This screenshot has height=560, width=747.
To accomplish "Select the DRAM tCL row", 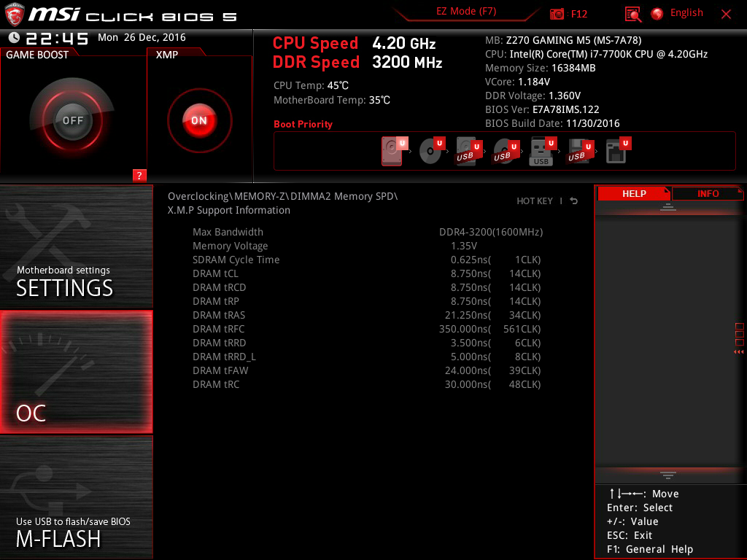I will click(367, 273).
